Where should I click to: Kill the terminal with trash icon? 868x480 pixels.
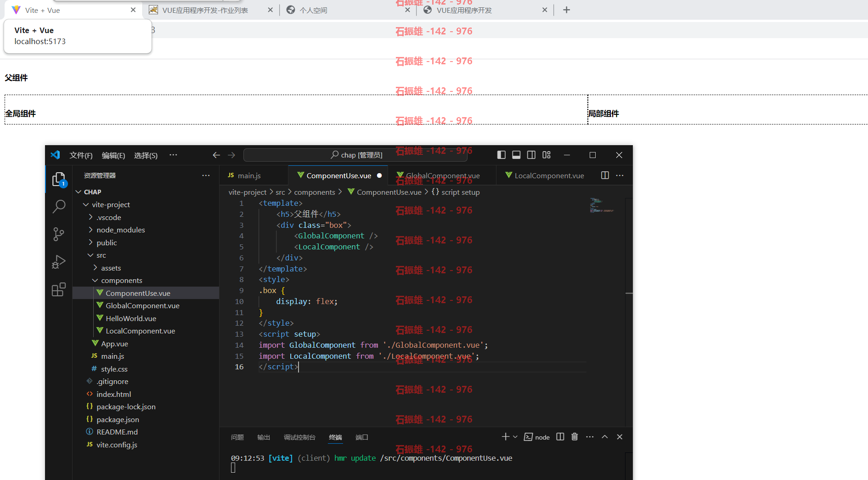coord(575,437)
